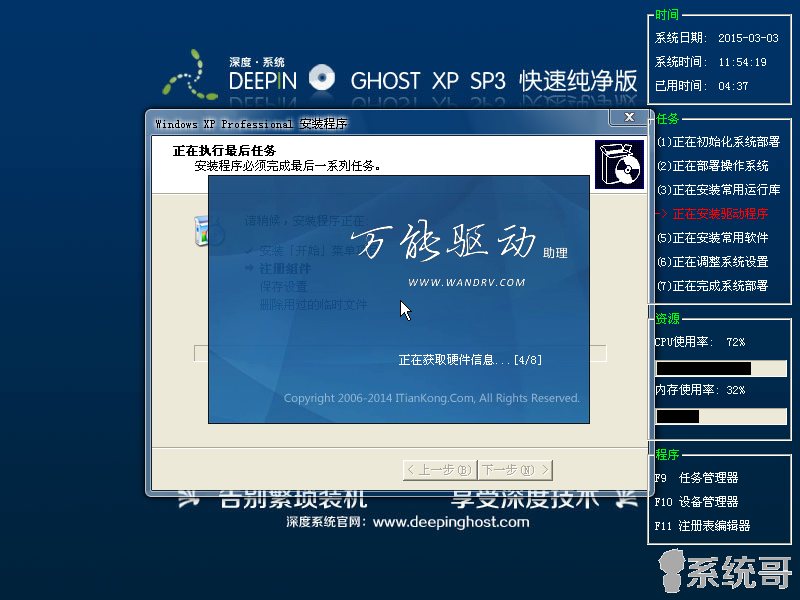Viewport: 800px width, 600px height.
Task: Open F10 设备管理器 device manager
Action: (x=696, y=502)
